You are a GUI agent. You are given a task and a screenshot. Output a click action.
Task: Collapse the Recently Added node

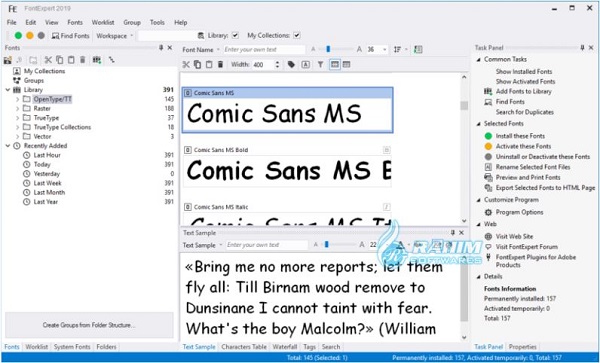8,146
